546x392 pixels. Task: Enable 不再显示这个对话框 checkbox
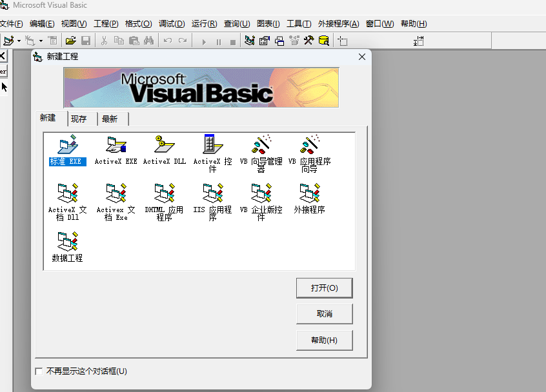(39, 371)
